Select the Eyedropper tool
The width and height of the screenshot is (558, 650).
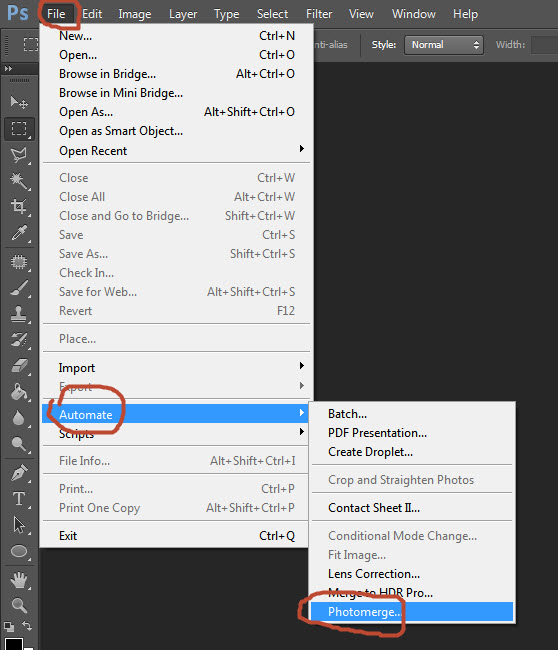(x=19, y=233)
